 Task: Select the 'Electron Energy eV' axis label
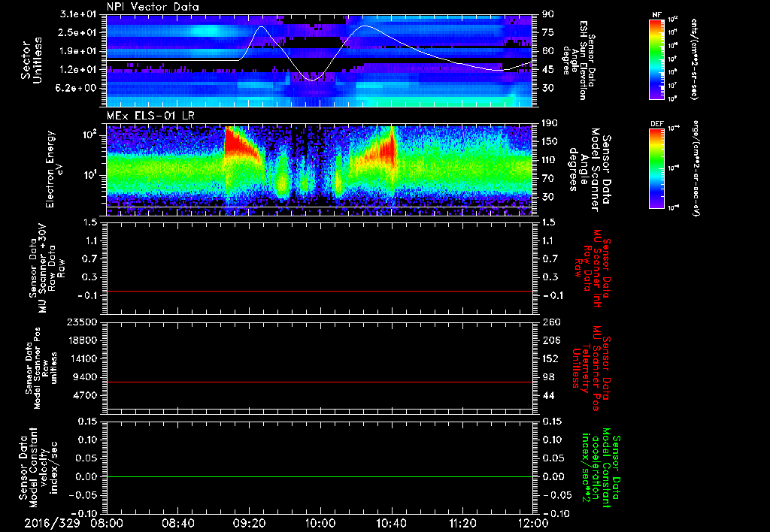(53, 169)
